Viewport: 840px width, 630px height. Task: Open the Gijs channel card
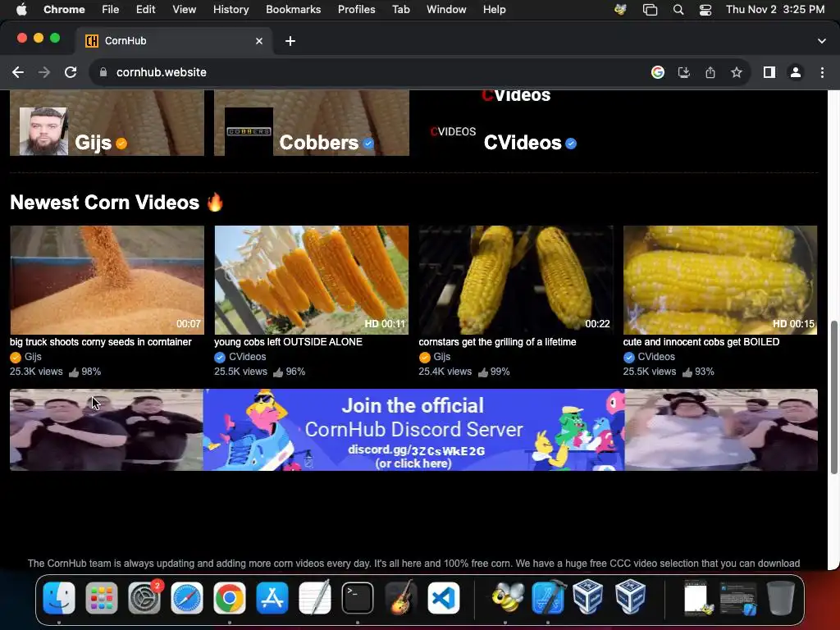point(107,123)
